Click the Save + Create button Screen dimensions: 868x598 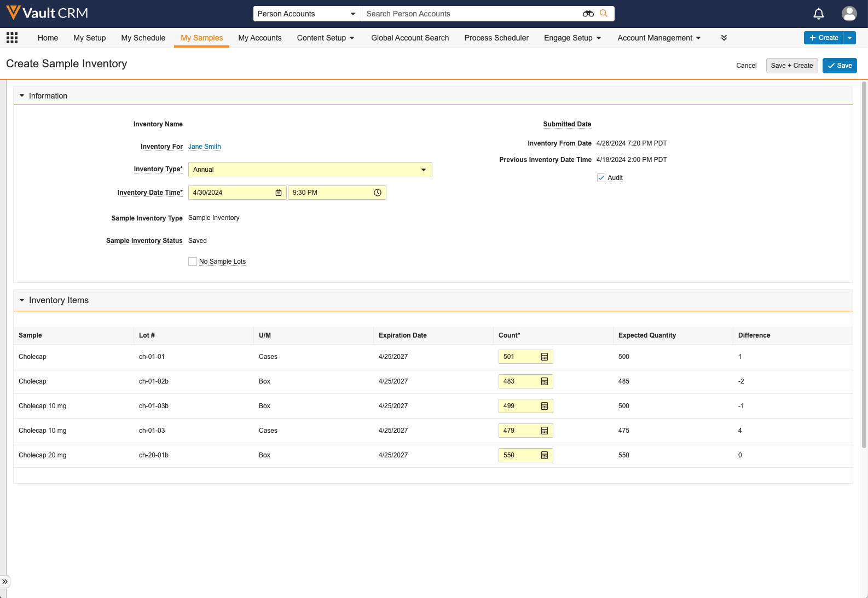(791, 66)
